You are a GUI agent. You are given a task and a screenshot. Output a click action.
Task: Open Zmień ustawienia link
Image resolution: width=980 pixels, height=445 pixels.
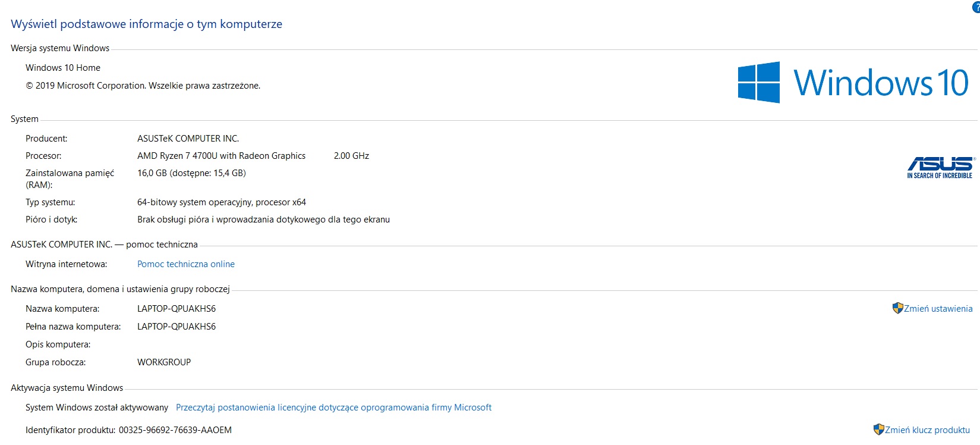pyautogui.click(x=938, y=309)
